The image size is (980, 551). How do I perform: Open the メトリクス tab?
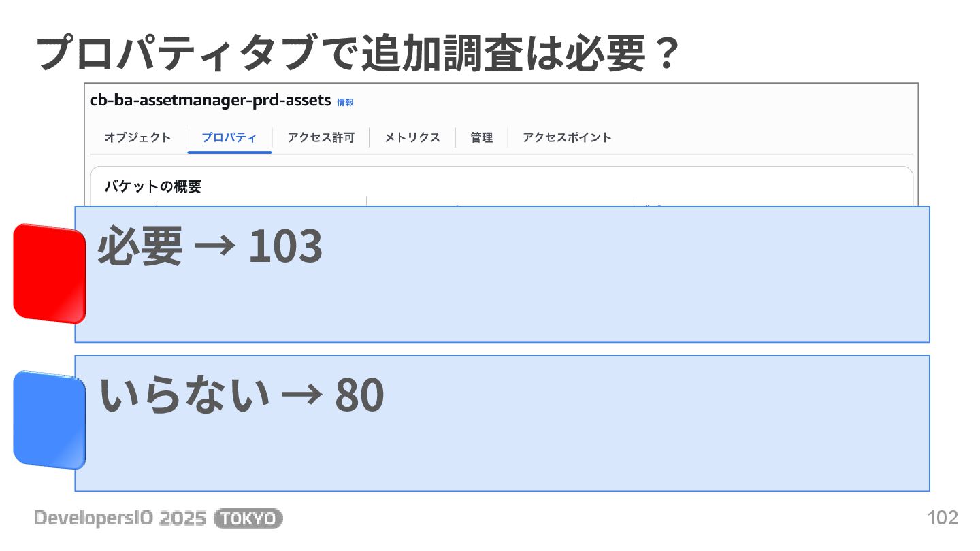(x=412, y=137)
